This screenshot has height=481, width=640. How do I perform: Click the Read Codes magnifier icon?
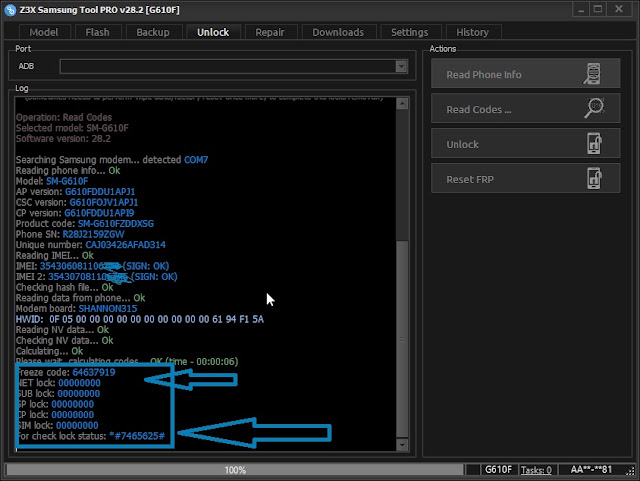(x=594, y=108)
